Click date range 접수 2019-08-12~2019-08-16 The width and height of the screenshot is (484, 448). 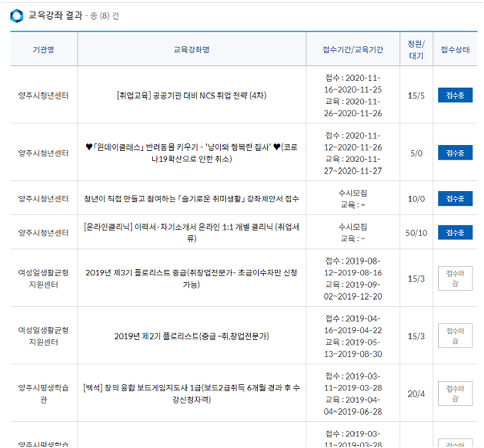(x=353, y=267)
